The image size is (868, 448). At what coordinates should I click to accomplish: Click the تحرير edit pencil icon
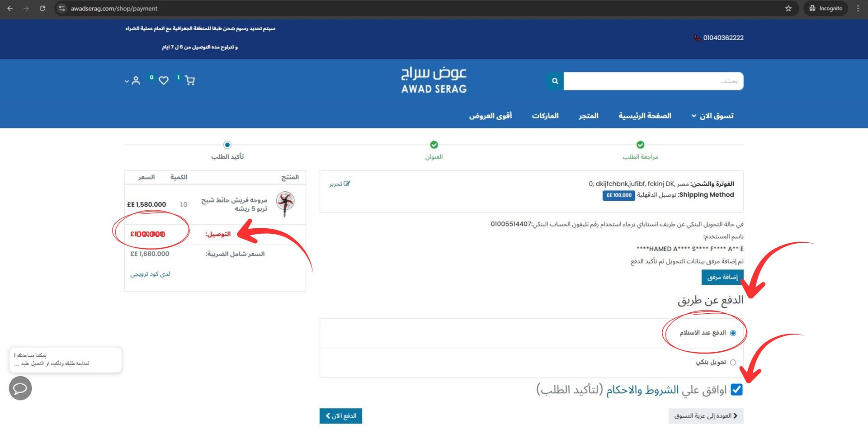pyautogui.click(x=346, y=183)
